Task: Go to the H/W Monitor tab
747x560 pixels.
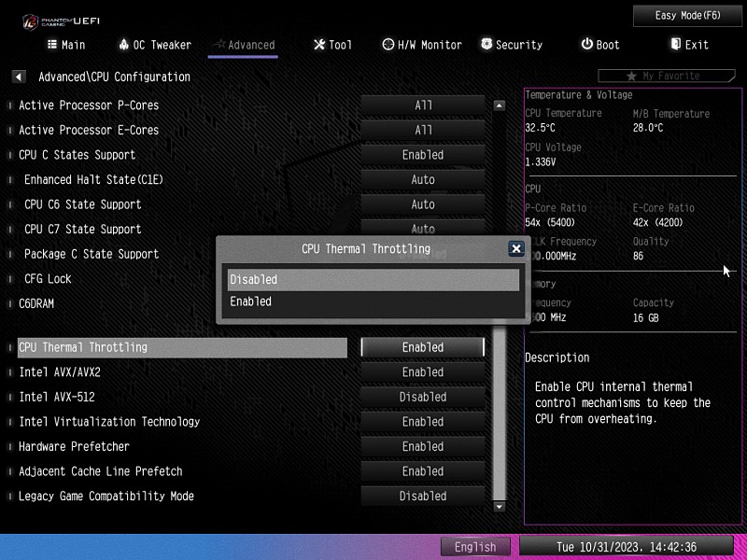Action: click(x=422, y=45)
